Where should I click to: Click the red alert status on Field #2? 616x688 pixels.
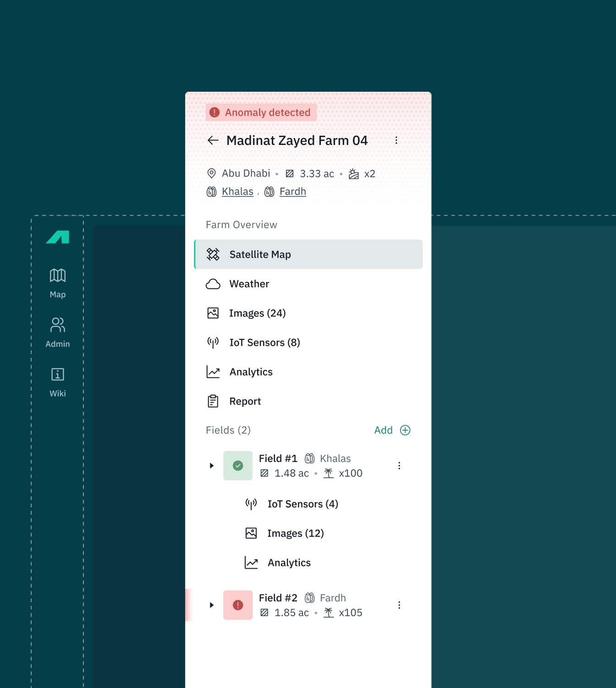pos(237,605)
